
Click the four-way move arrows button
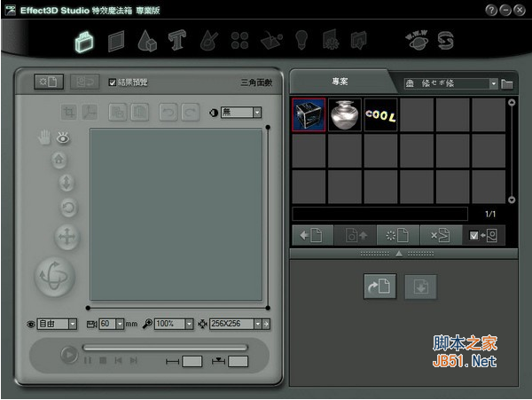[66, 237]
